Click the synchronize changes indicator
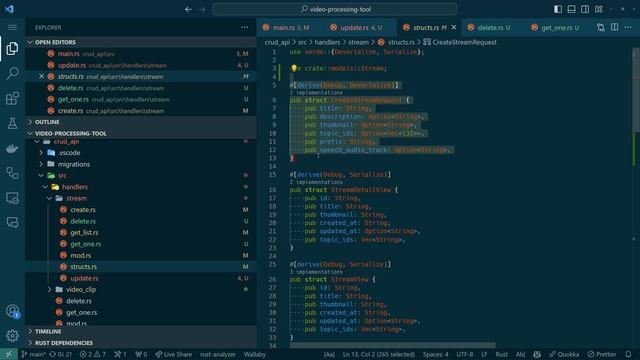This screenshot has height=360, width=640. pyautogui.click(x=60, y=354)
